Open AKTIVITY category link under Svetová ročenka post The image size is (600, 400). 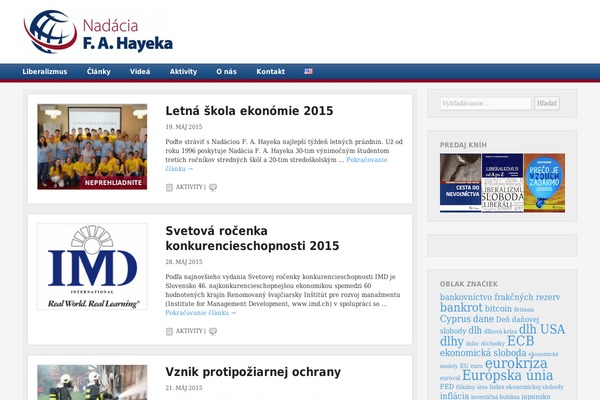click(x=189, y=331)
